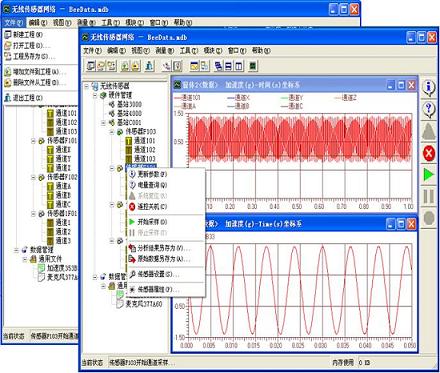Click the red X stop icon in right sidebar
This screenshot has height=373, width=440.
(429, 153)
